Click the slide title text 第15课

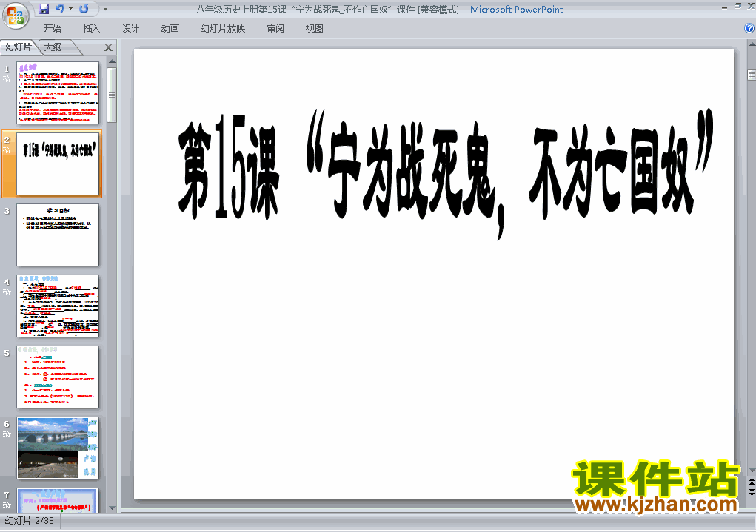(x=229, y=166)
